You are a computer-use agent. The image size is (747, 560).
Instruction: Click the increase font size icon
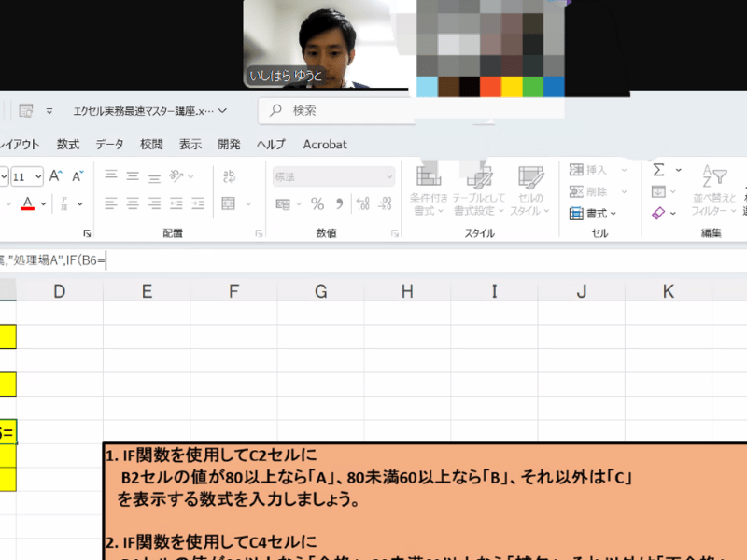[56, 175]
